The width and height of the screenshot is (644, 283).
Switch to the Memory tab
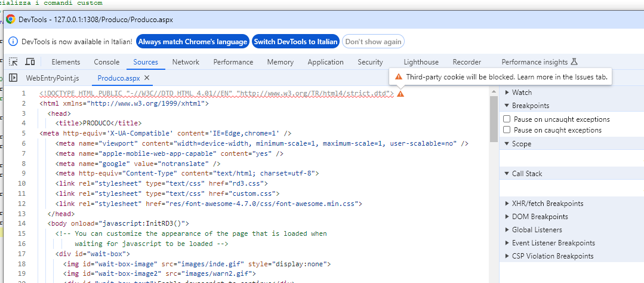281,62
